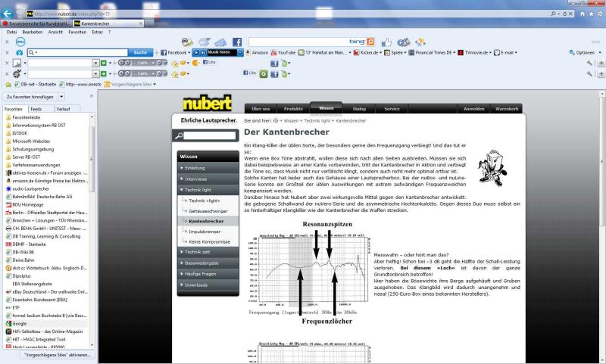
Task: Collapse the Technik light menu section
Action: pos(208,190)
